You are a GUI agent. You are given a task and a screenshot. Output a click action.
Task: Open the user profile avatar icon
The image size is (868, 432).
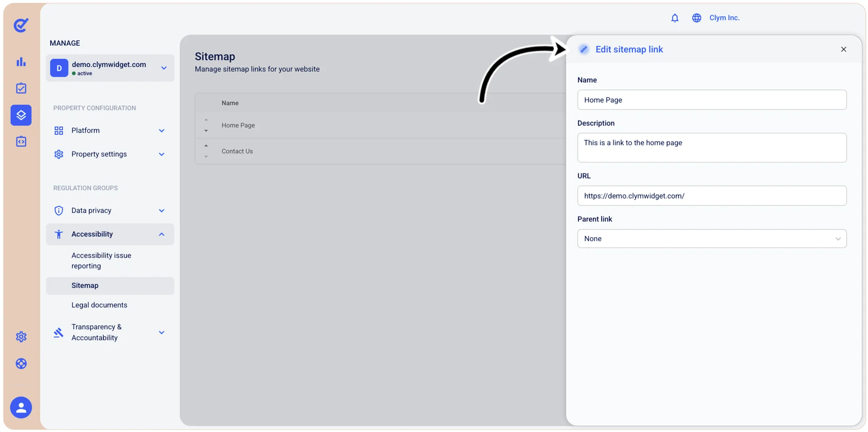21,408
